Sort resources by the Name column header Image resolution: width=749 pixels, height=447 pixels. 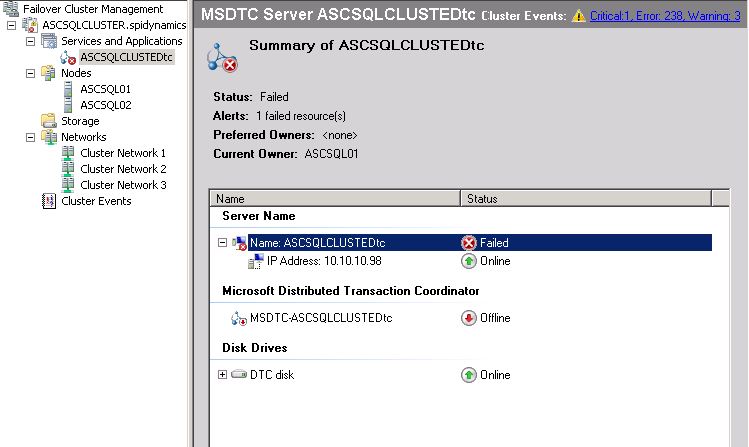point(335,198)
